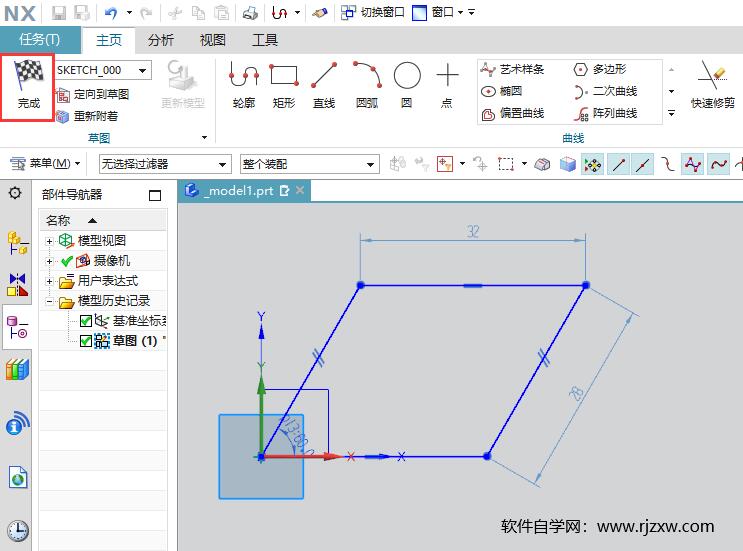
Task: Open the Constraint Navigator sidebar tab
Action: [x=17, y=284]
